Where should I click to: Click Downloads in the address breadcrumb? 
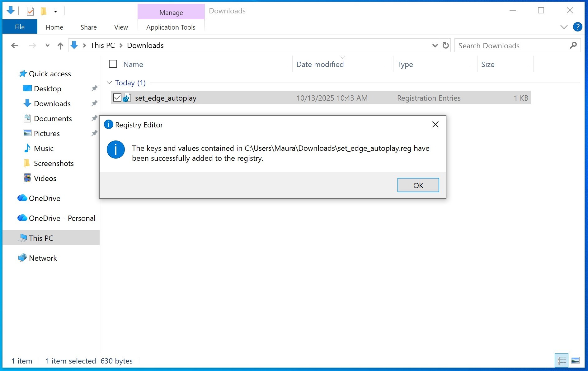[x=145, y=45]
